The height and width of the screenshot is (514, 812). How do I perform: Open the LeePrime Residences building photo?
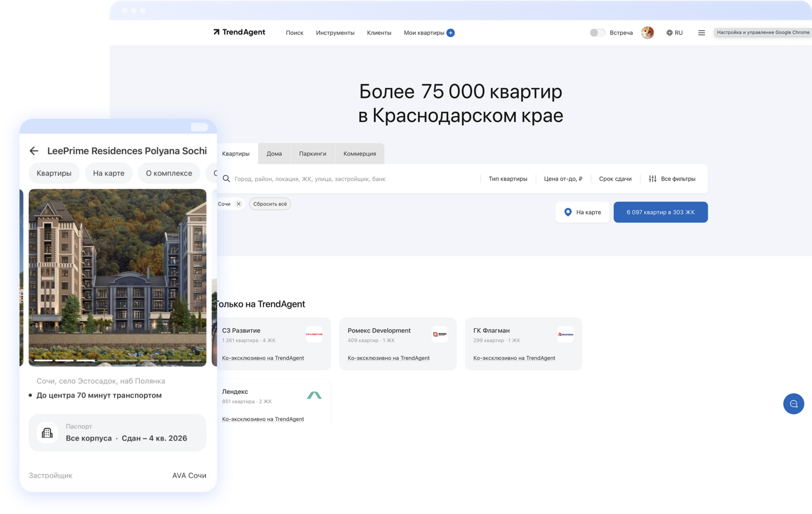pos(117,277)
